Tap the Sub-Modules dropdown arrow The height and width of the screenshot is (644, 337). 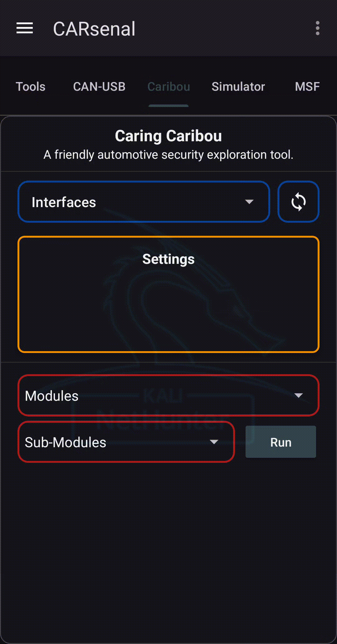point(214,442)
